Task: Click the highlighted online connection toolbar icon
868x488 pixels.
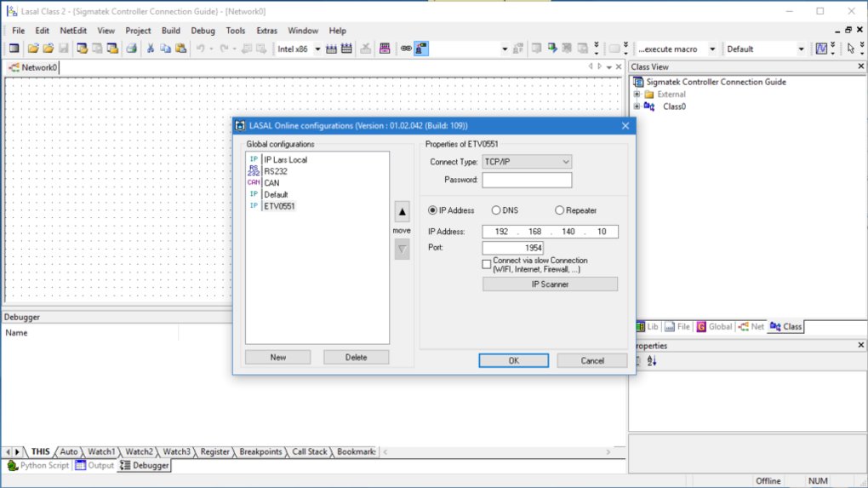Action: pyautogui.click(x=421, y=49)
